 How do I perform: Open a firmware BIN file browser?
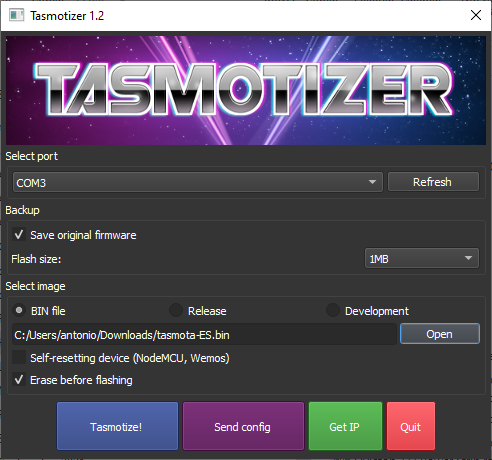click(440, 334)
